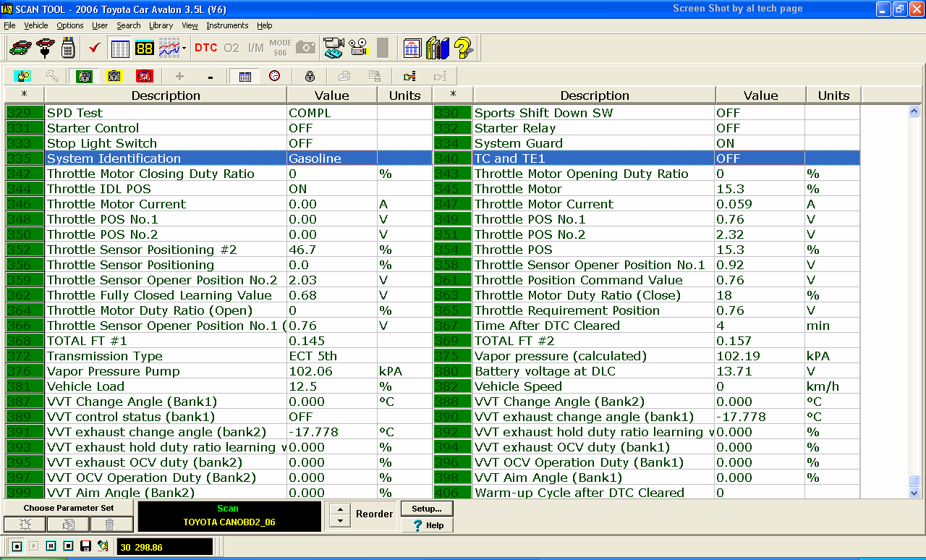Open the digital 88 gauge display view

click(145, 48)
